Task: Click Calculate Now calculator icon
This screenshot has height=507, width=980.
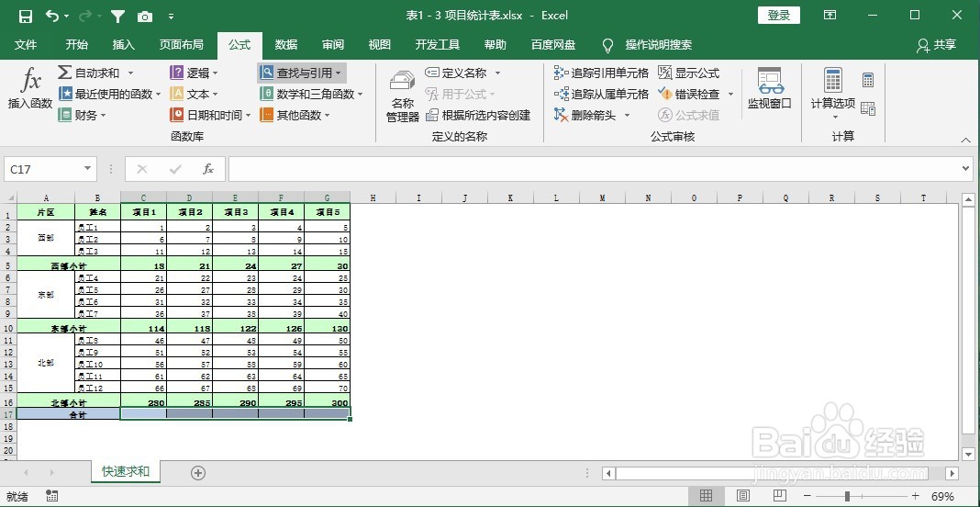Action: click(867, 80)
